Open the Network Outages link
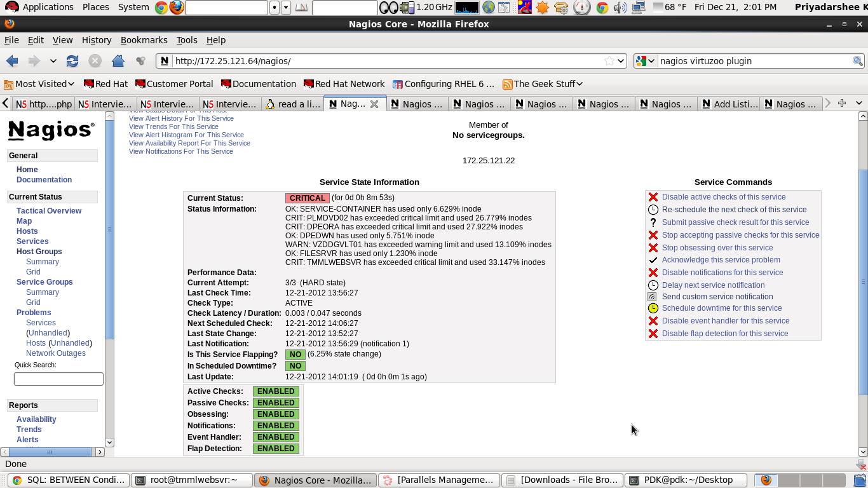Viewport: 868px width, 488px height. [x=56, y=353]
